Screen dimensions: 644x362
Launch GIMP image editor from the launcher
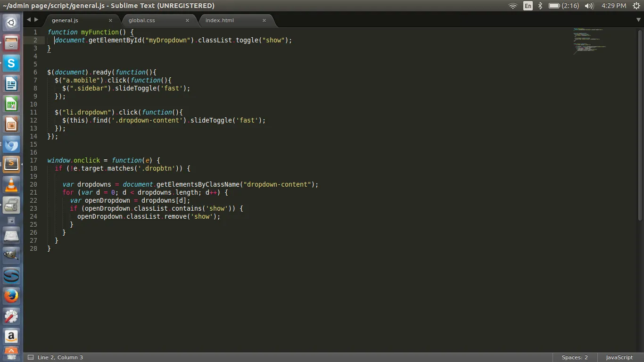pyautogui.click(x=11, y=255)
